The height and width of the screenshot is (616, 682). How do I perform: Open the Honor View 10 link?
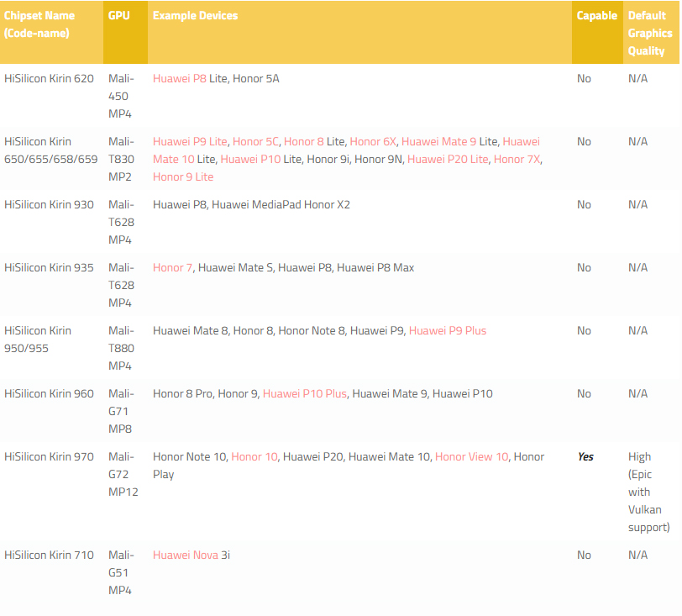pyautogui.click(x=471, y=457)
